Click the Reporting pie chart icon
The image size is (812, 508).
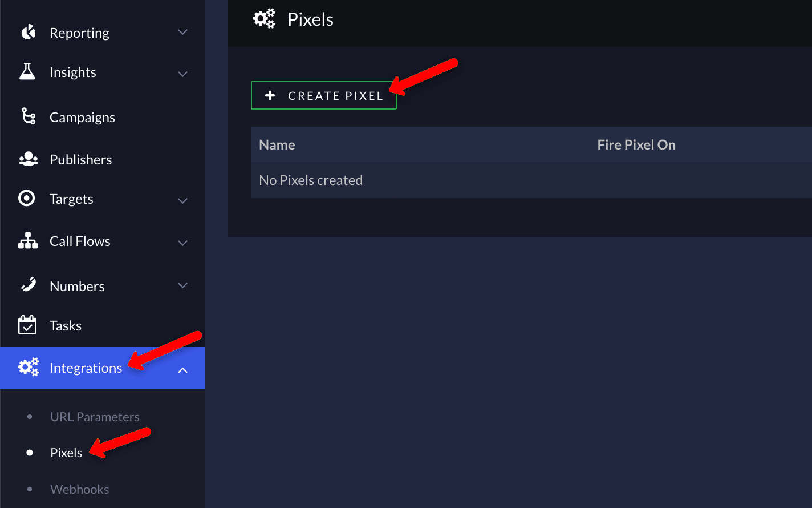(x=28, y=32)
